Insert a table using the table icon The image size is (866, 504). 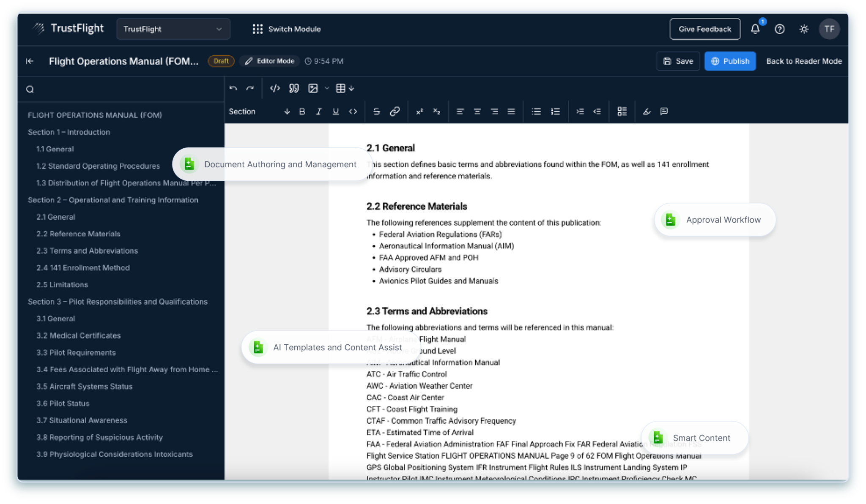pos(341,88)
